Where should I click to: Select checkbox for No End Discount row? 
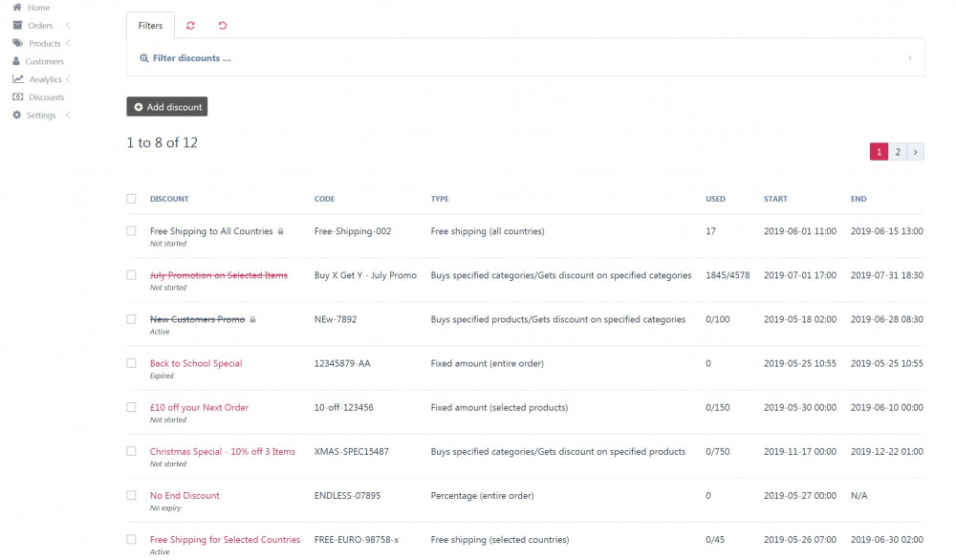coord(131,495)
